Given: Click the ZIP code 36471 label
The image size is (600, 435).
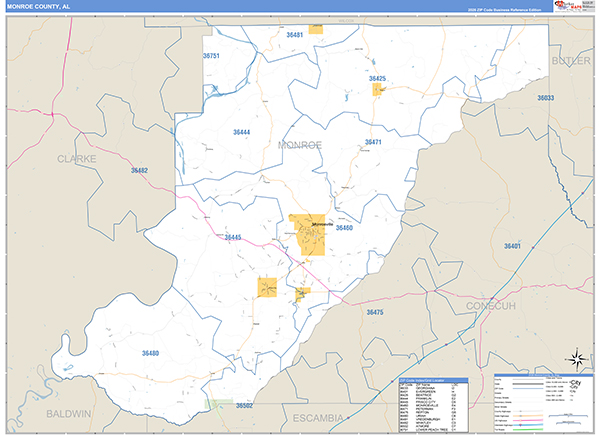Looking at the screenshot, I should pos(373,143).
